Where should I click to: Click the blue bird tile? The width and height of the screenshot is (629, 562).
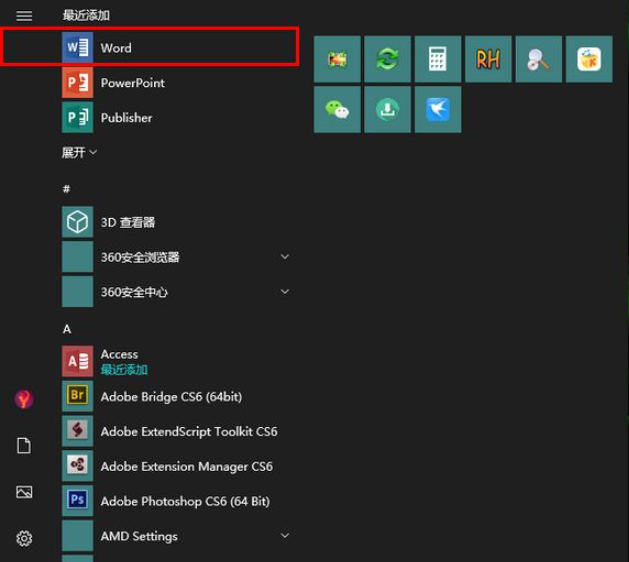[438, 109]
